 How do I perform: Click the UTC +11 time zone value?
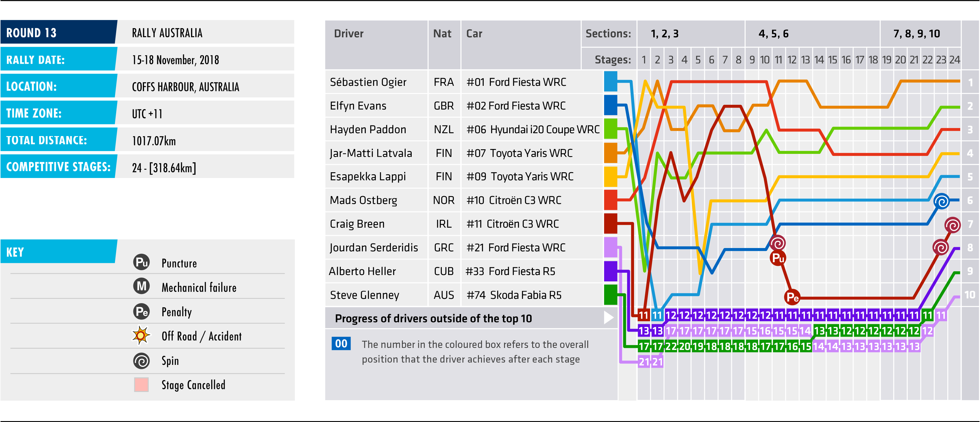pyautogui.click(x=147, y=114)
